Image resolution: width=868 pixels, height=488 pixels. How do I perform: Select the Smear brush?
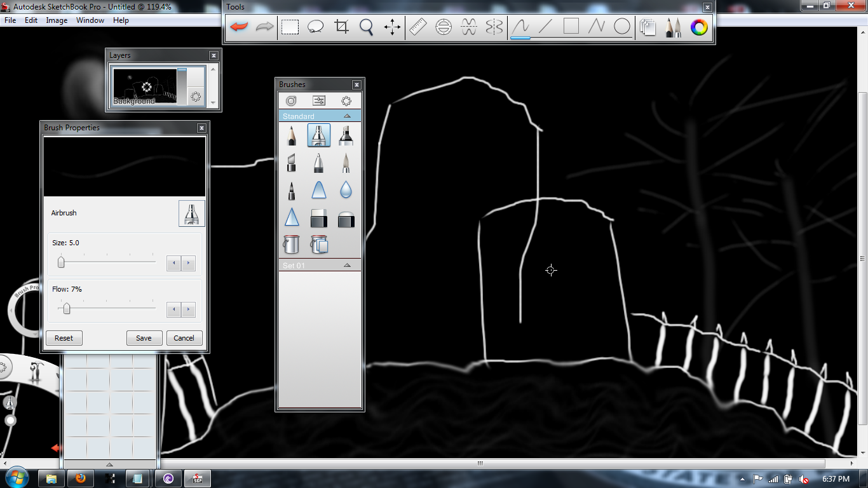[318, 191]
